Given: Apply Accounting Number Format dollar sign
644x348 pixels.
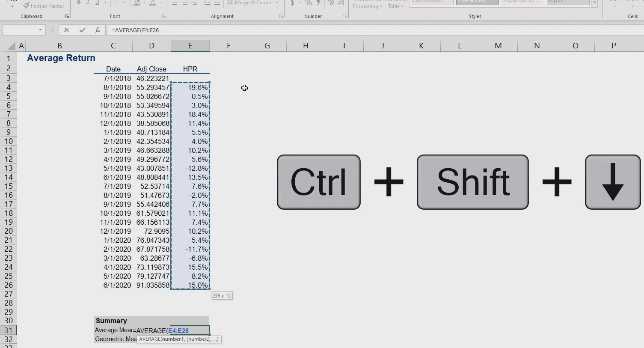Looking at the screenshot, I should (x=292, y=3).
